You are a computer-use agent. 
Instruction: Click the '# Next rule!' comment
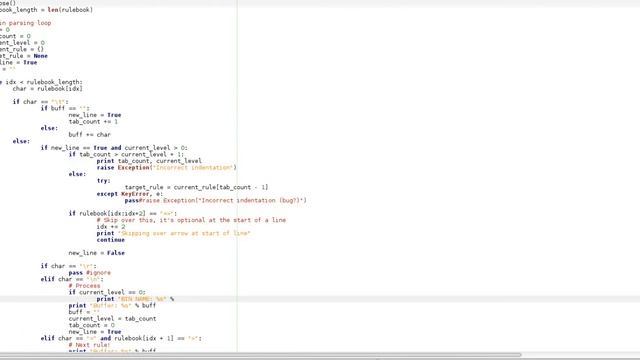coord(89,345)
